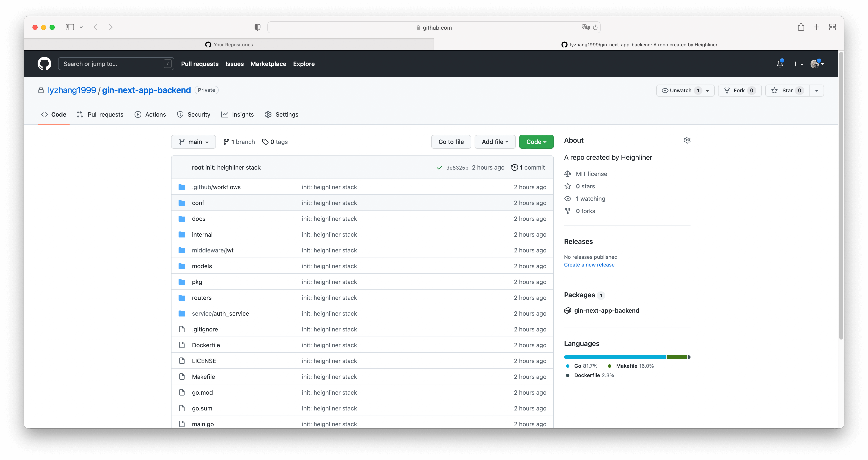Open the lyzhang1999 owner link
Image resolution: width=868 pixels, height=460 pixels.
72,90
